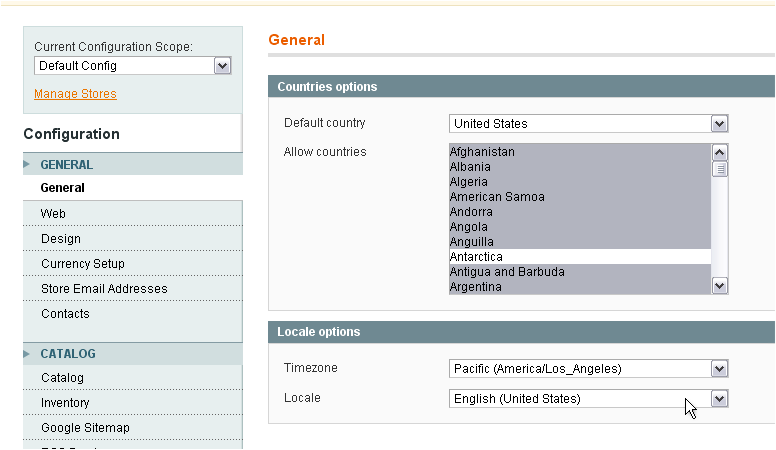
Task: Open Store Email Addresses settings
Action: pos(104,289)
